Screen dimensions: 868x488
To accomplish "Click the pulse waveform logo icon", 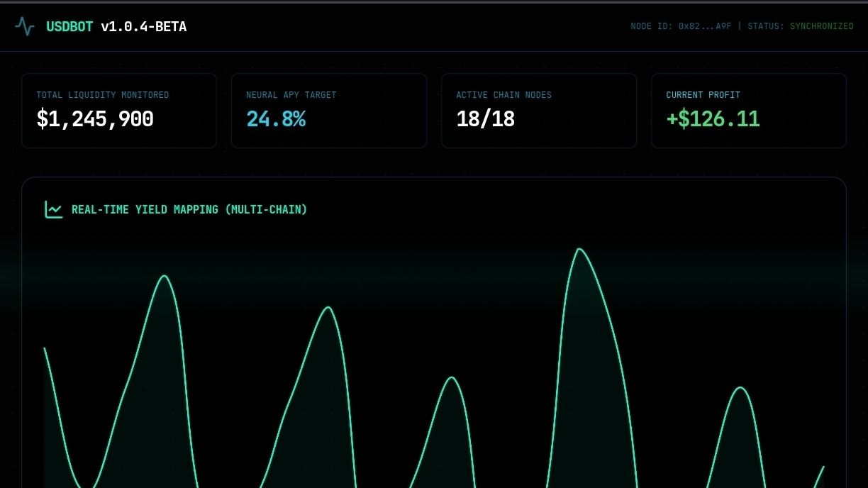I will tap(25, 27).
